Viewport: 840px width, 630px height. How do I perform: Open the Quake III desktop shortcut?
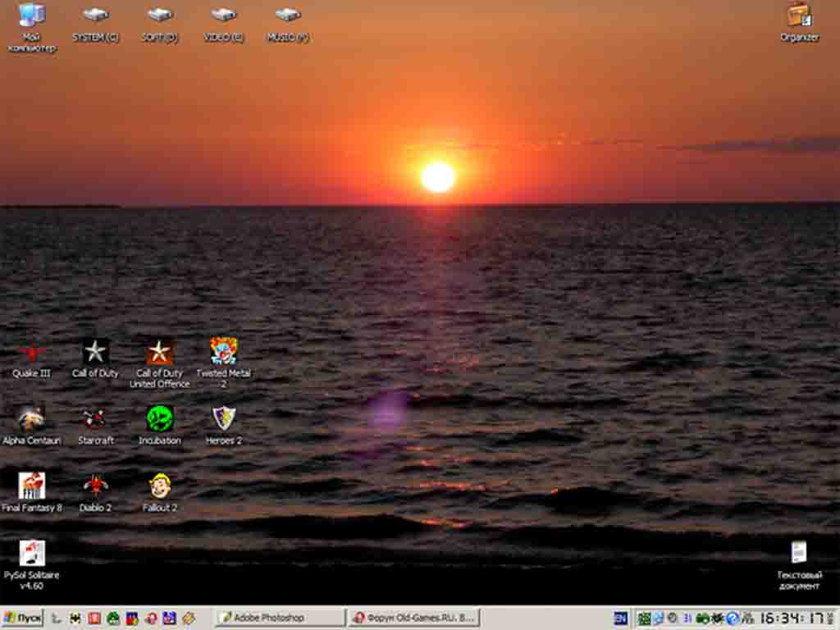(31, 354)
